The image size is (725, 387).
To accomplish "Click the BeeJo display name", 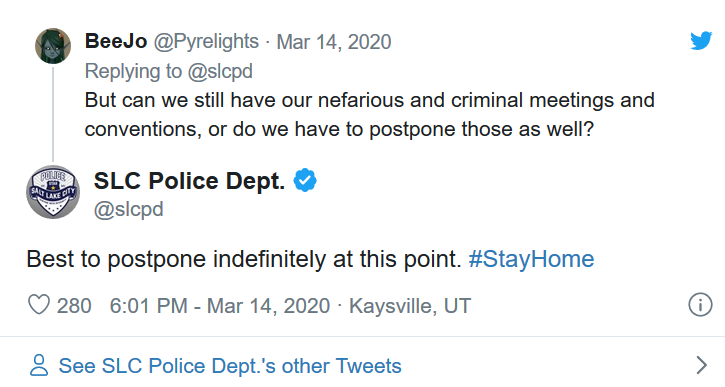I will tap(116, 41).
